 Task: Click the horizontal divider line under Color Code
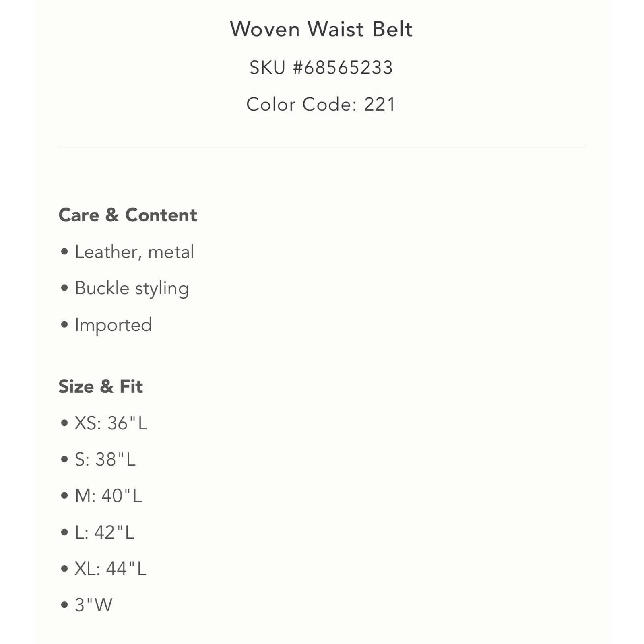[322, 147]
